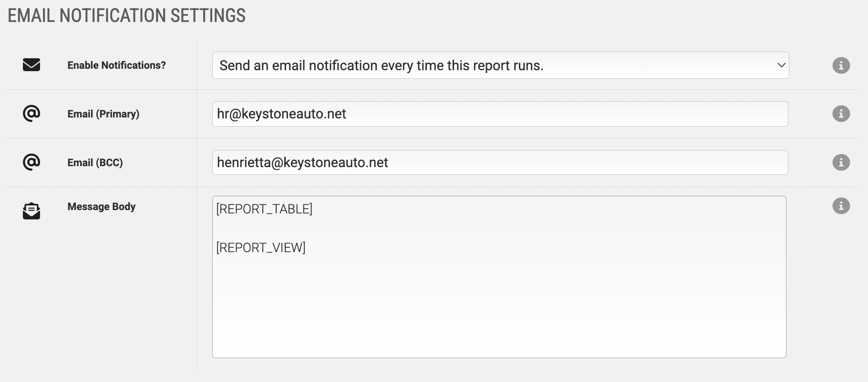The height and width of the screenshot is (382, 868).
Task: Click the "Email (BCC)" label text
Action: tap(95, 163)
